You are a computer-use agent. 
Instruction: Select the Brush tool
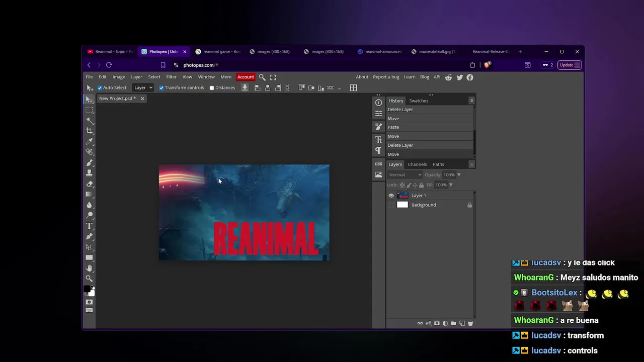tap(89, 162)
